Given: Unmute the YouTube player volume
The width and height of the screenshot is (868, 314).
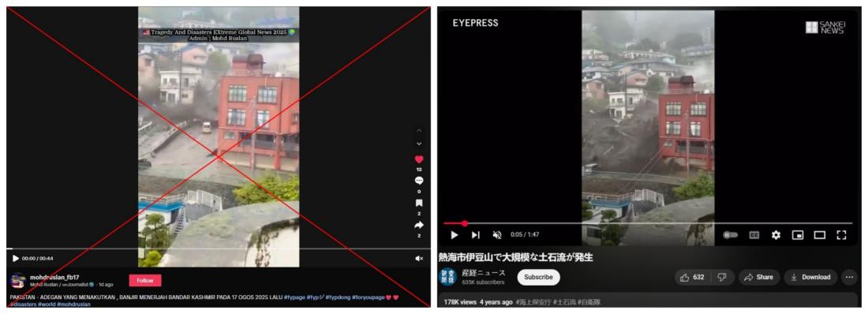Looking at the screenshot, I should [x=497, y=235].
